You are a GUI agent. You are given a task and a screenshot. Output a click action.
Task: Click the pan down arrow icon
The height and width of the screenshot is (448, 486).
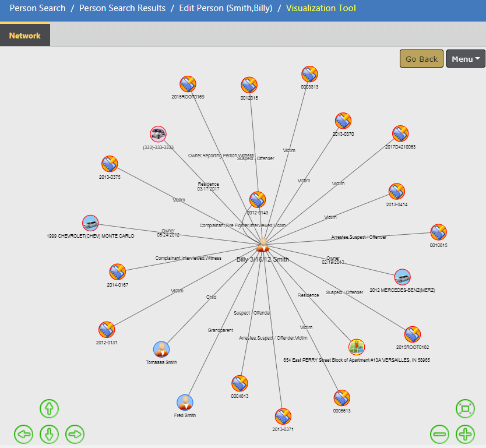50,434
